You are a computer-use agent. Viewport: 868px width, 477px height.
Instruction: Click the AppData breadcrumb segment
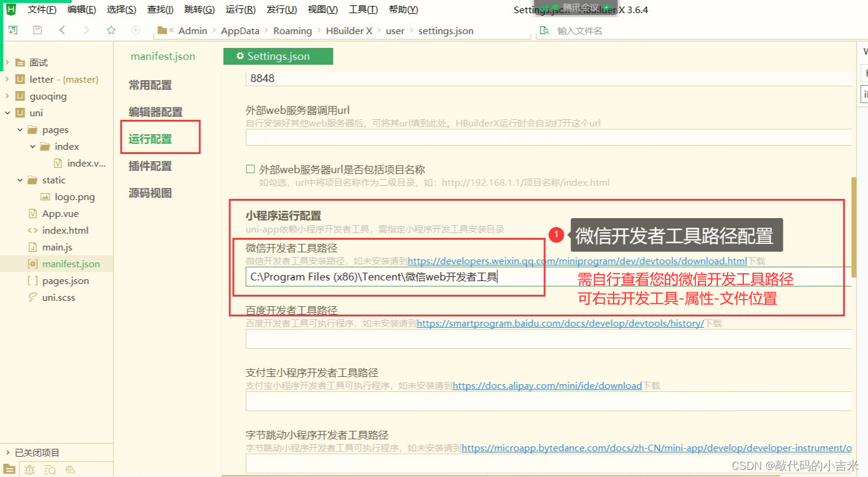(240, 31)
